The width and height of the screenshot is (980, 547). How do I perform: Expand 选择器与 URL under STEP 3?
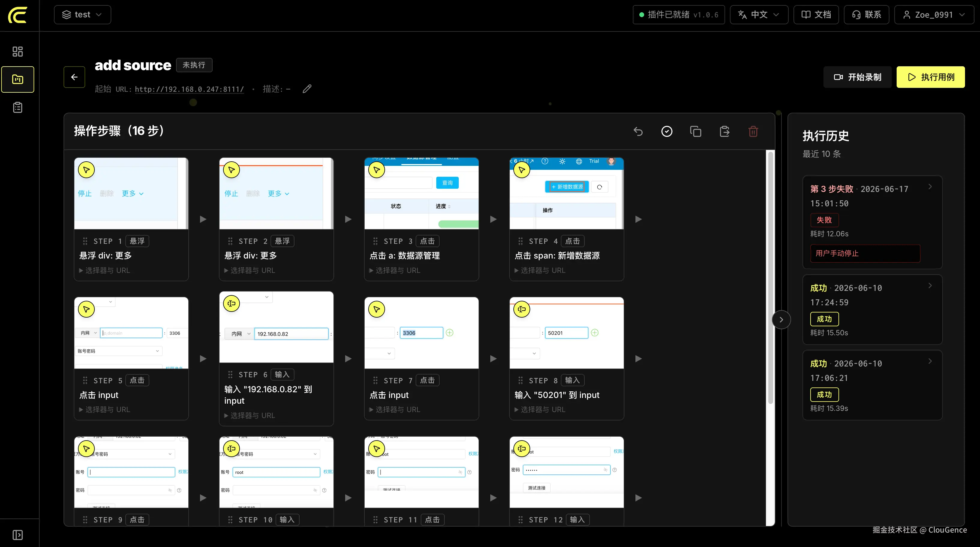pyautogui.click(x=395, y=271)
